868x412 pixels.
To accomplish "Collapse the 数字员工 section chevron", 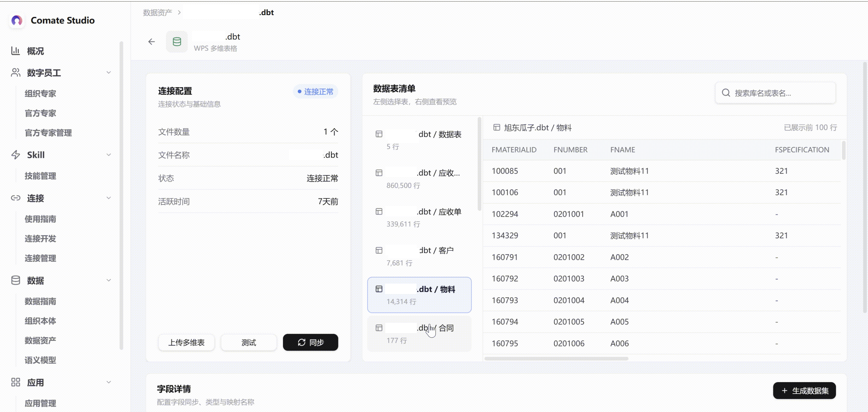I will (108, 72).
